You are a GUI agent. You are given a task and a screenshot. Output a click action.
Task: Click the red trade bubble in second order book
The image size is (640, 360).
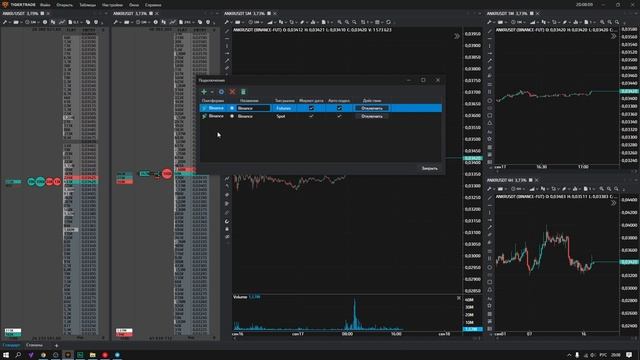click(167, 174)
